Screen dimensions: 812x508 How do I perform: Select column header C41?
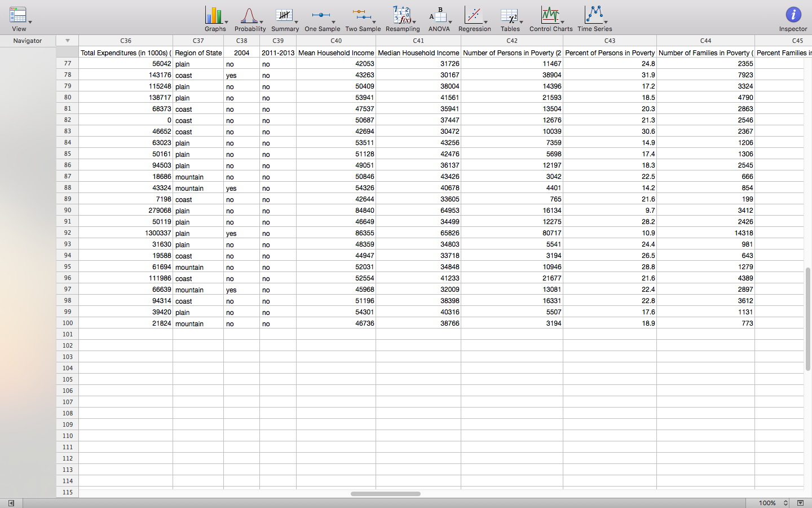[x=418, y=41]
